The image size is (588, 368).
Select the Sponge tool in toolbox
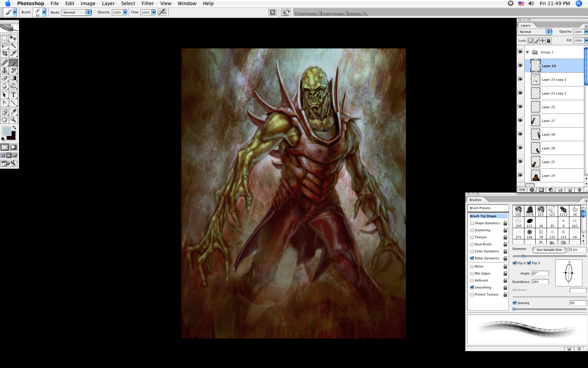13,86
